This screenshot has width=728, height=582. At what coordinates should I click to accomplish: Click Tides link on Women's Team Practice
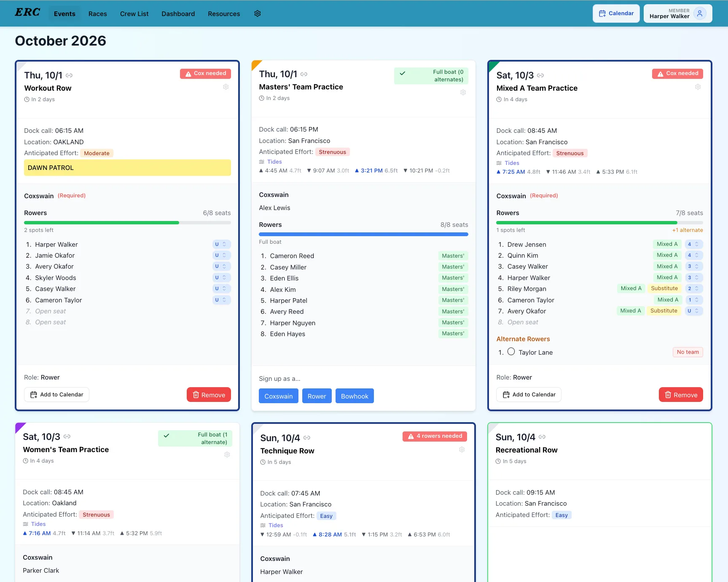(35, 524)
